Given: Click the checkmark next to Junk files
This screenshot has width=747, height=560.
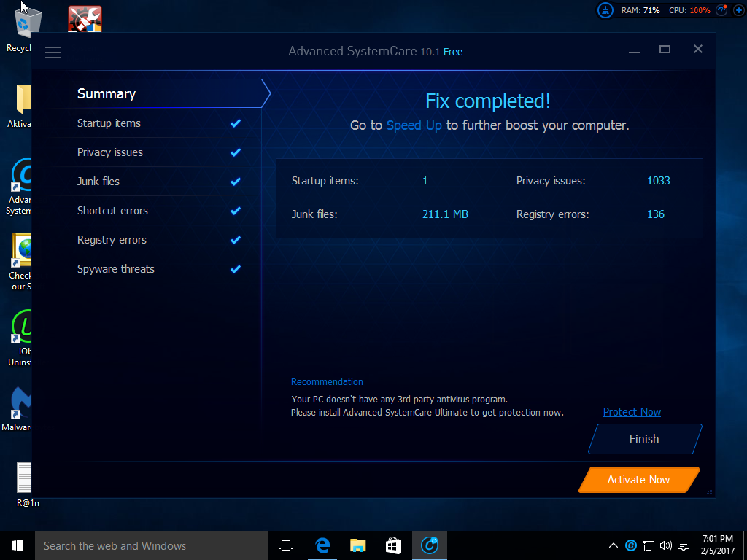Looking at the screenshot, I should 236,182.
